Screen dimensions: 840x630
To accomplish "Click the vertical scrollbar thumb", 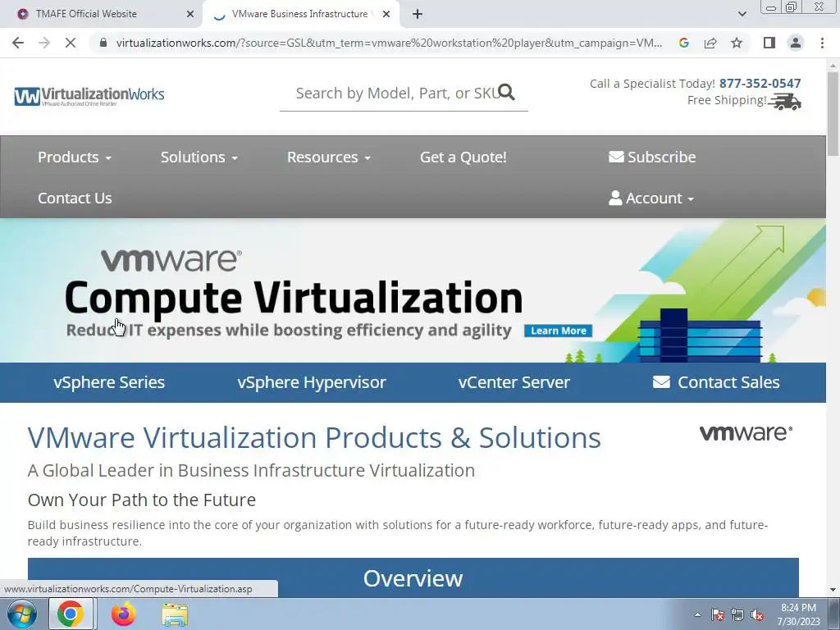I will click(833, 113).
